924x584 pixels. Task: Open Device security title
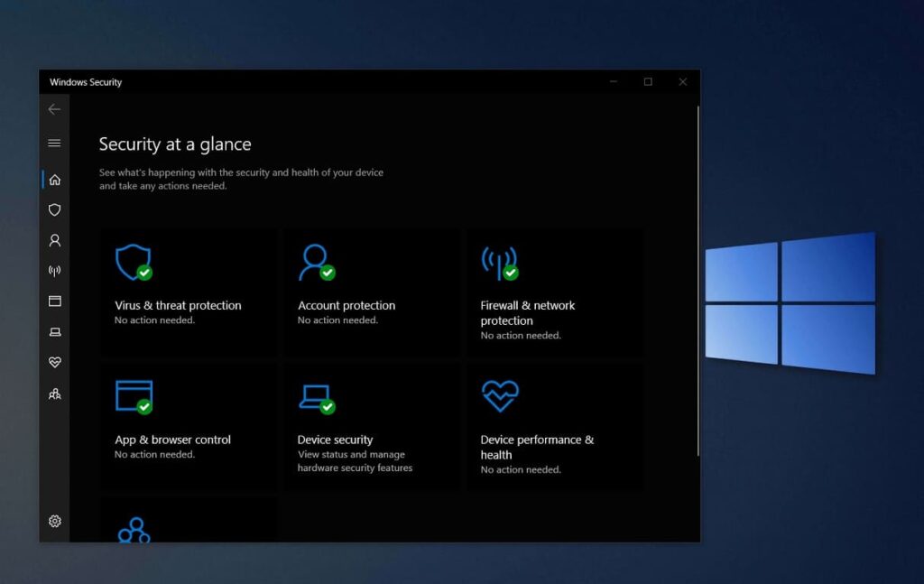click(336, 440)
